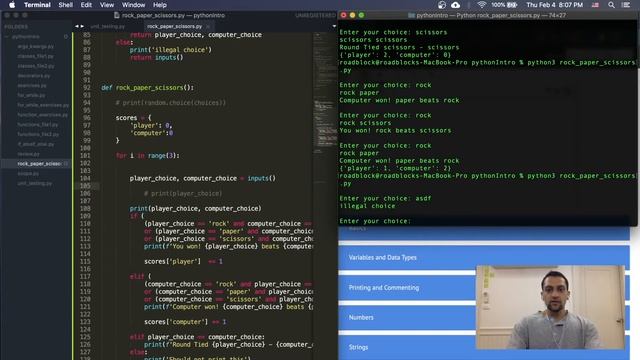Click the 100% battery indicator
Image resolution: width=640 pixels, height=360 pixels.
[504, 5]
